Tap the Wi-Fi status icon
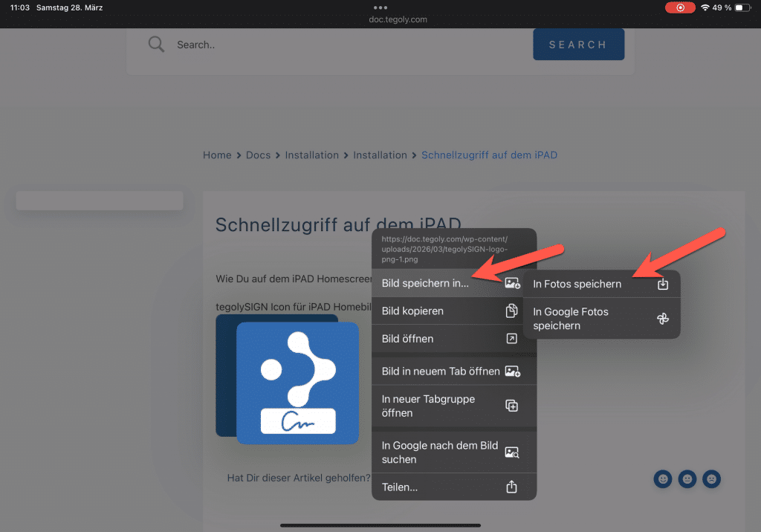Image resolution: width=761 pixels, height=532 pixels. (x=705, y=7)
